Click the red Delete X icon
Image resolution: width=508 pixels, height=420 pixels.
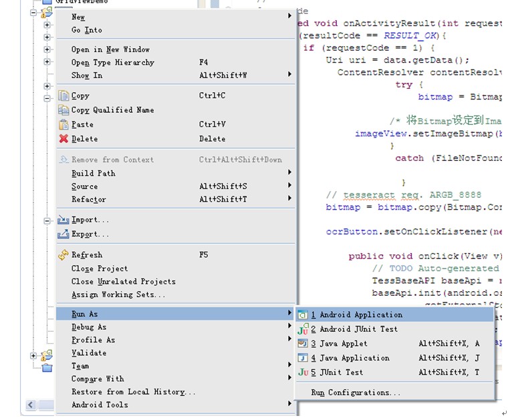pos(63,138)
